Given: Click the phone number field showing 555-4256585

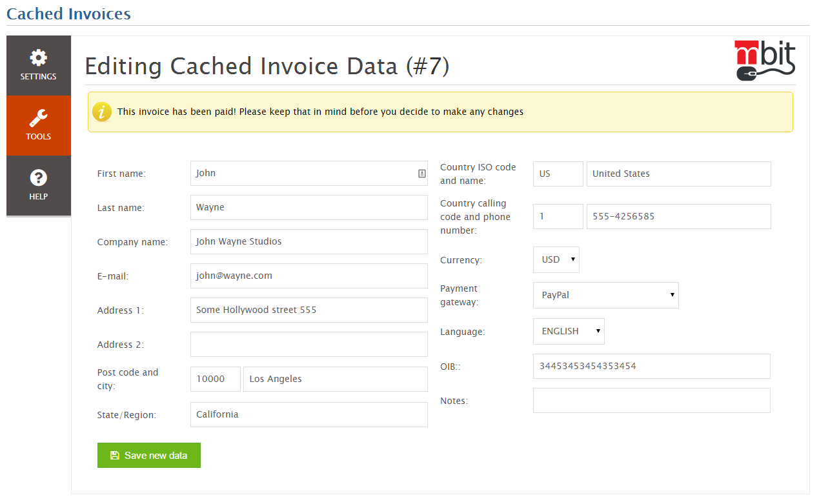Looking at the screenshot, I should click(678, 216).
